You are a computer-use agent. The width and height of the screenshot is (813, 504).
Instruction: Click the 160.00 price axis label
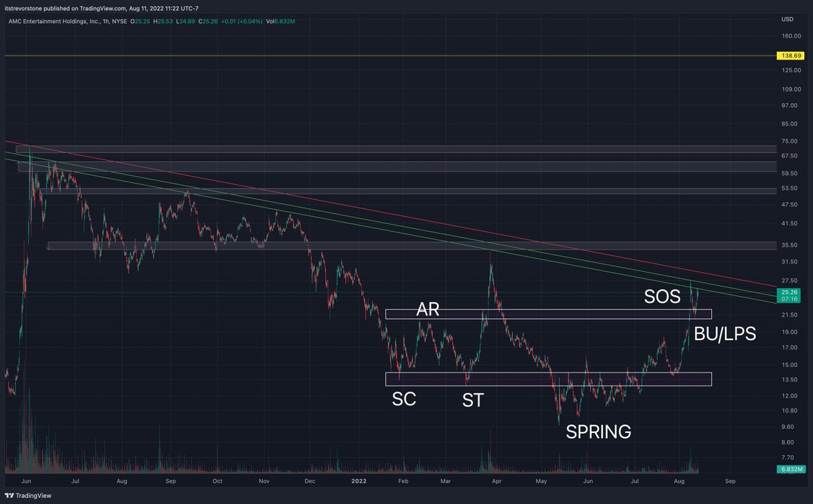791,36
